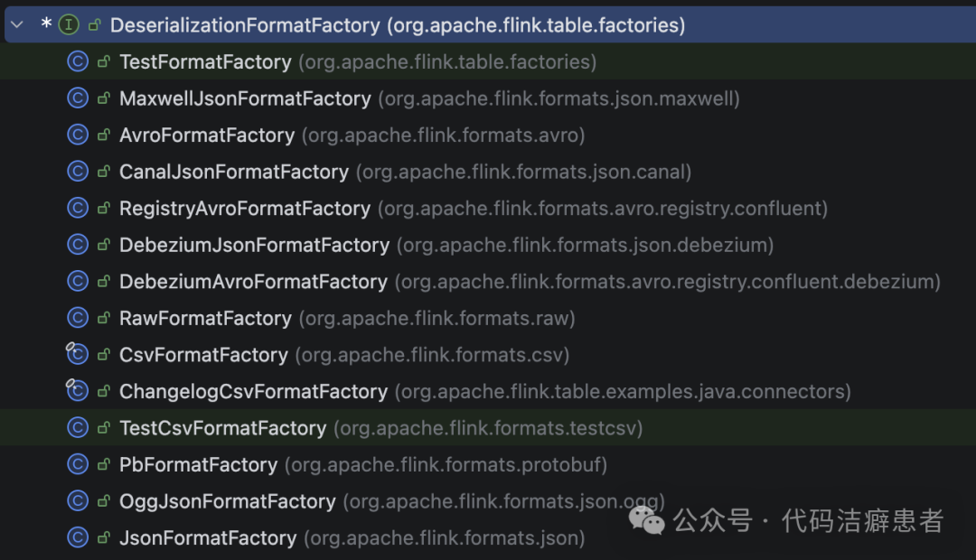The image size is (976, 560).
Task: Select the CanalJsonFormatFactory entry
Action: (234, 171)
